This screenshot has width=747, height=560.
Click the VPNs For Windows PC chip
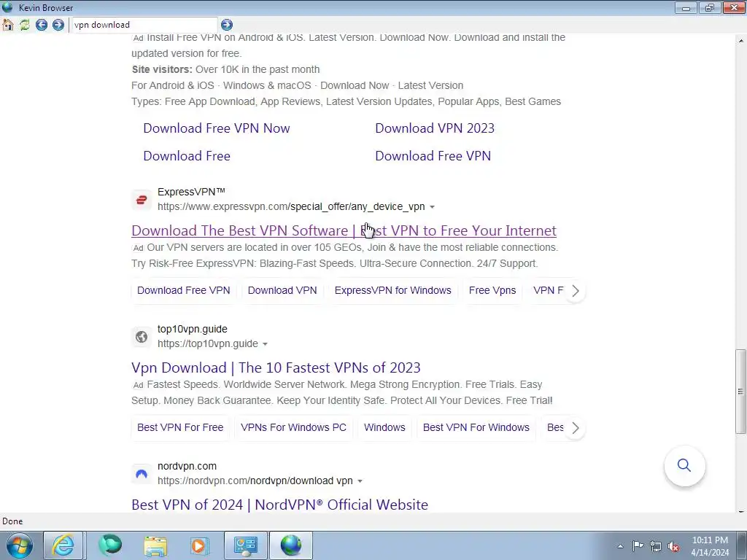pyautogui.click(x=293, y=427)
